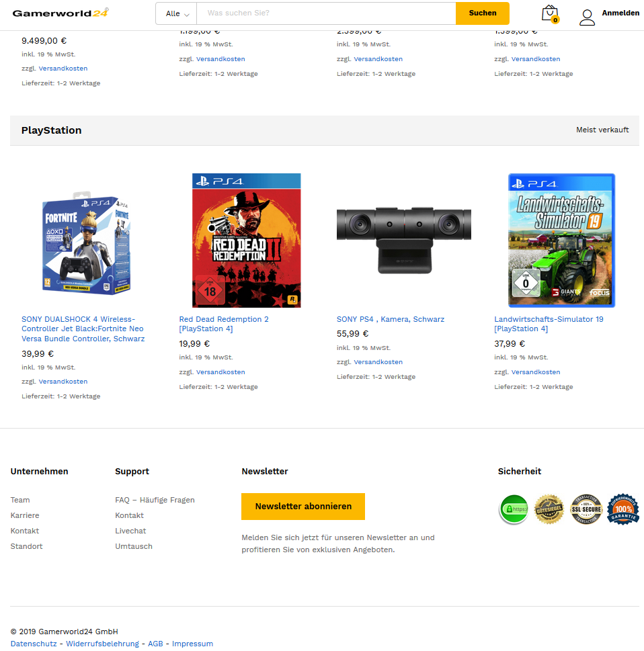Open the Landwirtschafts-Simulator 19 product link

549,324
